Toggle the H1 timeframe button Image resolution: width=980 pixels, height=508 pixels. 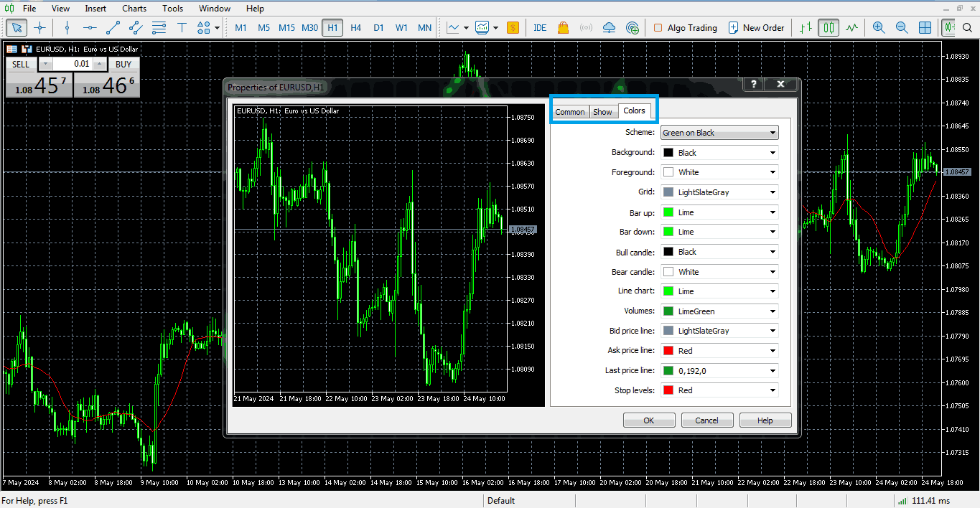[x=332, y=28]
